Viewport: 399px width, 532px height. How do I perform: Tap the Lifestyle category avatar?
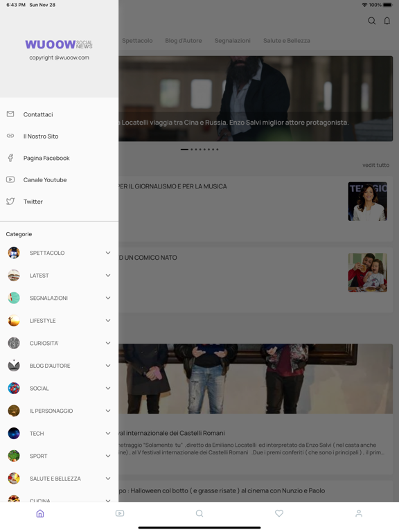pyautogui.click(x=14, y=321)
